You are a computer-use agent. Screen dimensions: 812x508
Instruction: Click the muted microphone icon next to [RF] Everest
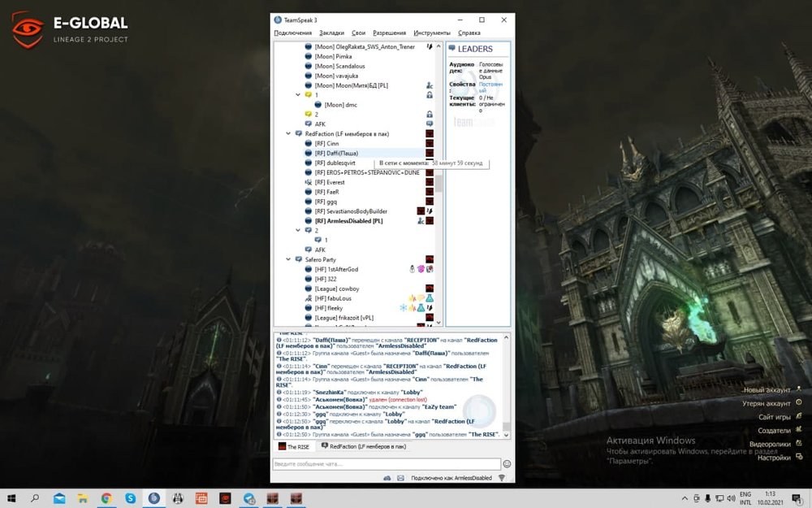tap(309, 182)
